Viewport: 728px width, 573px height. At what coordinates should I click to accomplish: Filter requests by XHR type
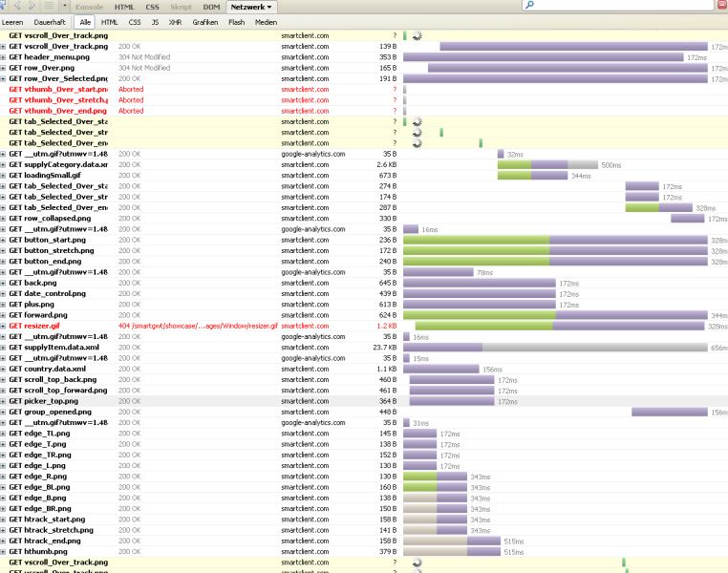(x=175, y=21)
